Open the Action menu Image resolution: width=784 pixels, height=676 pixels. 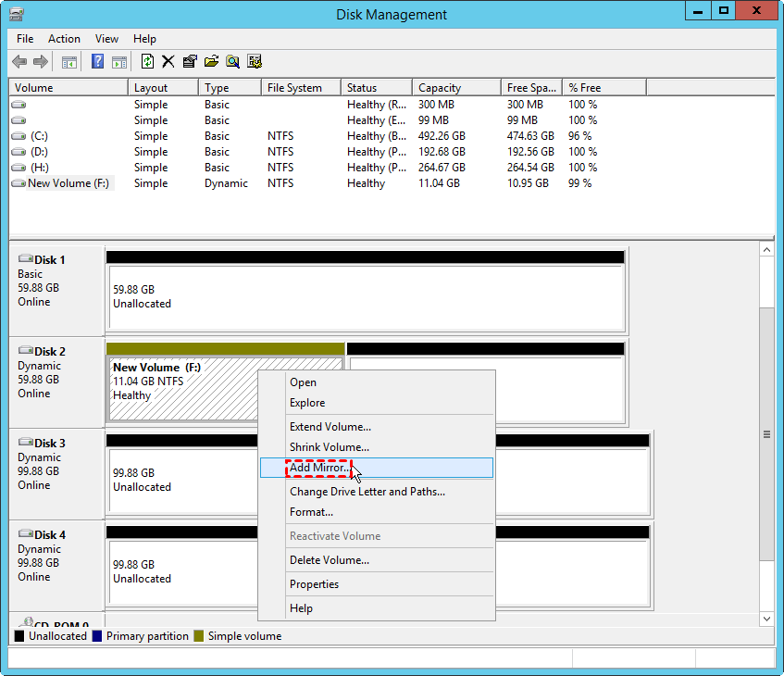click(x=64, y=39)
